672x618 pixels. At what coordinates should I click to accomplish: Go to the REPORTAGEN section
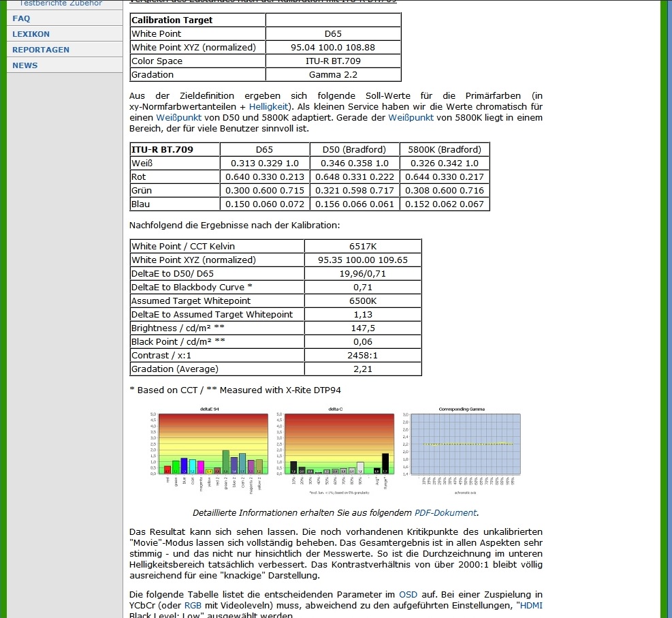[40, 50]
